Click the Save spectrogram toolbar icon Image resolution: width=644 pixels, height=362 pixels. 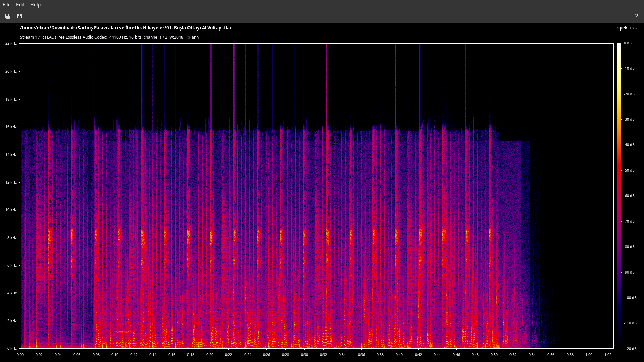(x=20, y=16)
